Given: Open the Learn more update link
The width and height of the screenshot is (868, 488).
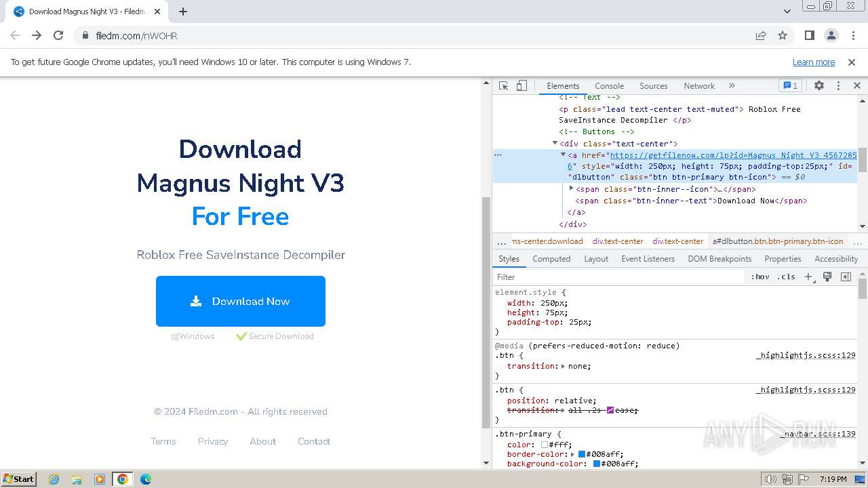Looking at the screenshot, I should pos(814,62).
